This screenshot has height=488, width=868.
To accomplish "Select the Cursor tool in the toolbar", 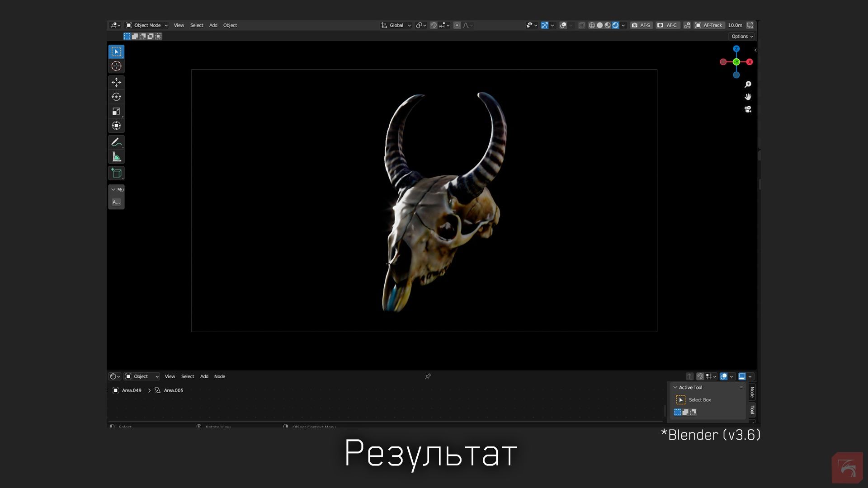I will 116,66.
